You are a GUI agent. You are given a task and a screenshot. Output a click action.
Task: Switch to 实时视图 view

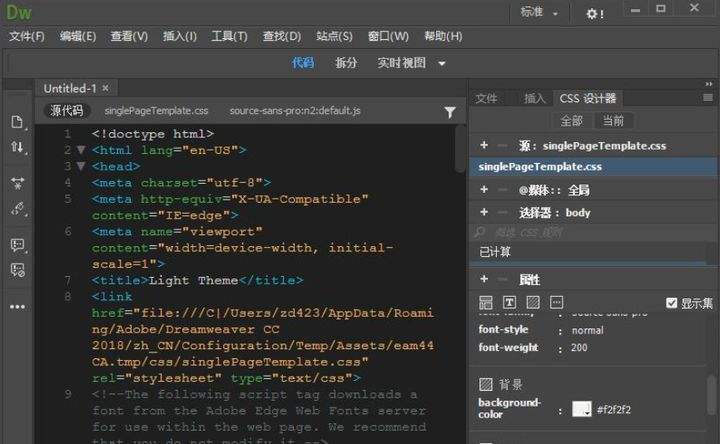coord(401,63)
